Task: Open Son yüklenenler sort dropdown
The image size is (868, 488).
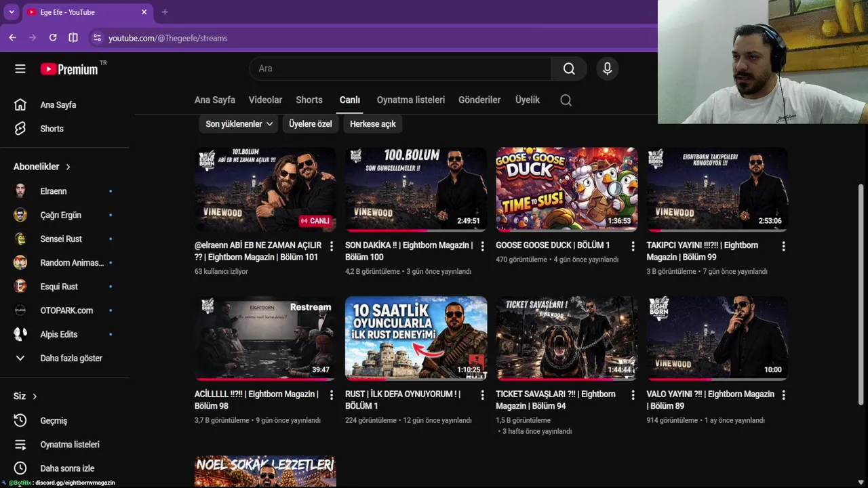Action: [x=239, y=124]
